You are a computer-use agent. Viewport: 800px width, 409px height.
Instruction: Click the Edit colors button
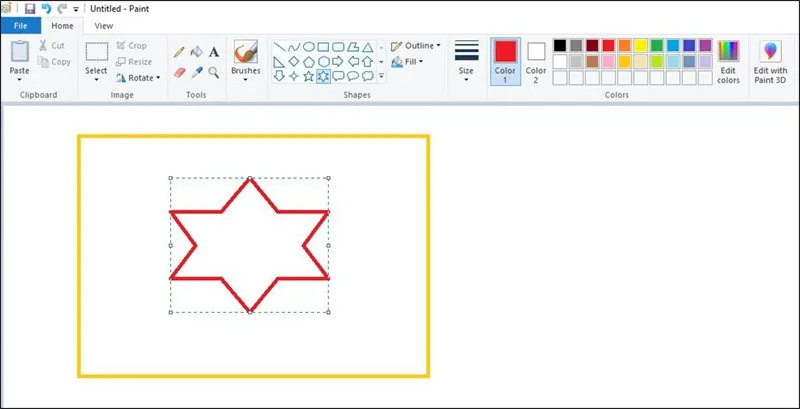728,60
